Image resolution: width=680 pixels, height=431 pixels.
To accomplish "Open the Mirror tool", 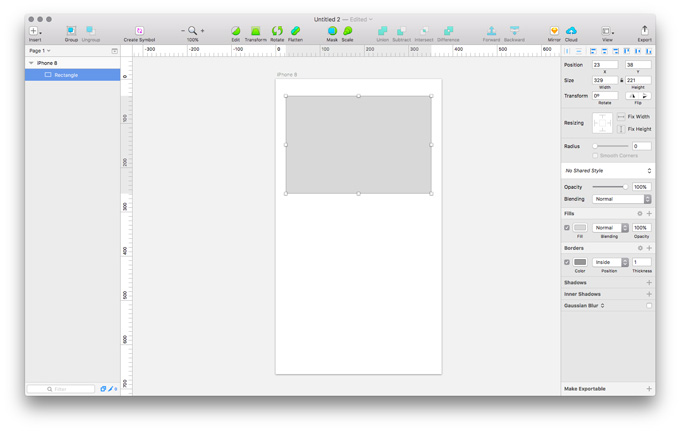I will click(554, 31).
